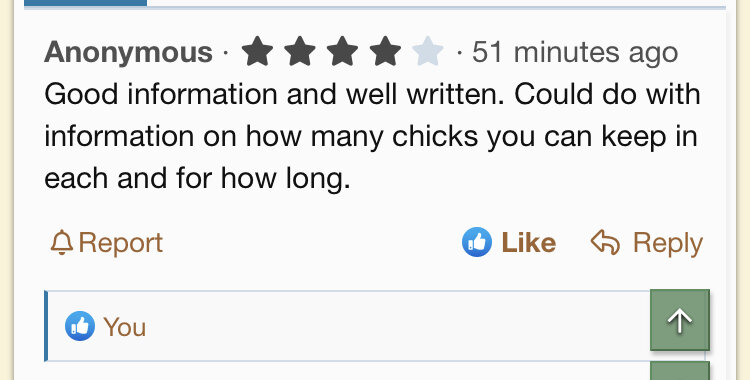Click the green up-arrow scroll-to-top button
Screen dimensions: 750x380
click(x=680, y=320)
